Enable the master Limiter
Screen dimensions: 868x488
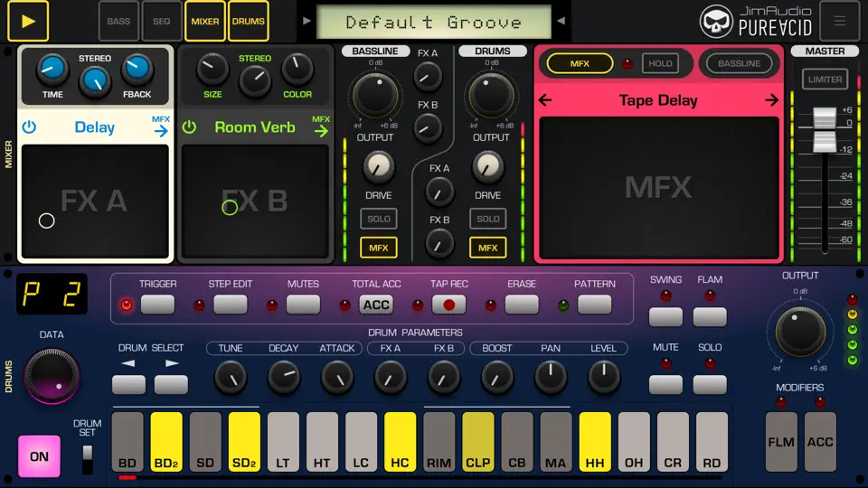pos(825,80)
